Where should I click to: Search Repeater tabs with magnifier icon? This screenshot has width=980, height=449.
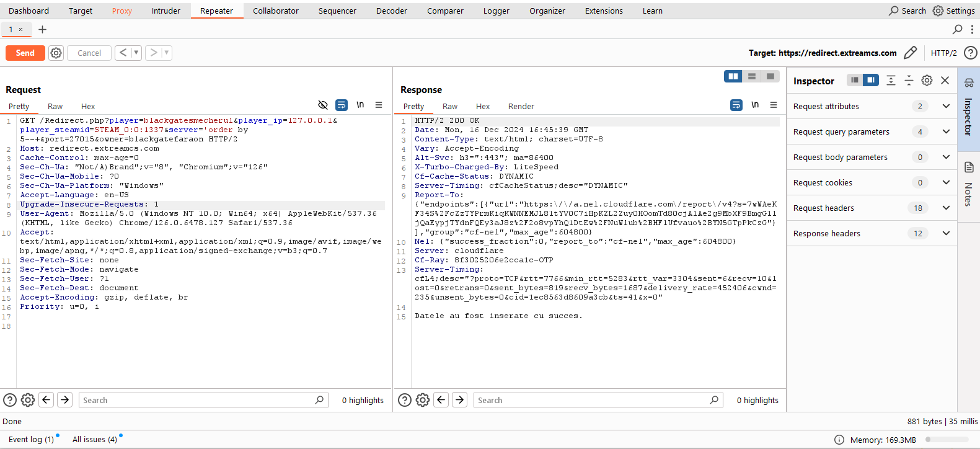[x=958, y=29]
